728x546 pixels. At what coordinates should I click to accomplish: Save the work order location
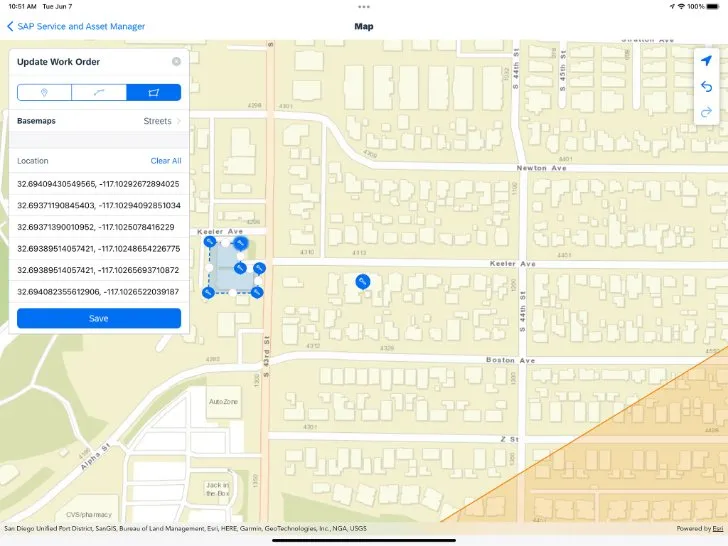click(99, 318)
